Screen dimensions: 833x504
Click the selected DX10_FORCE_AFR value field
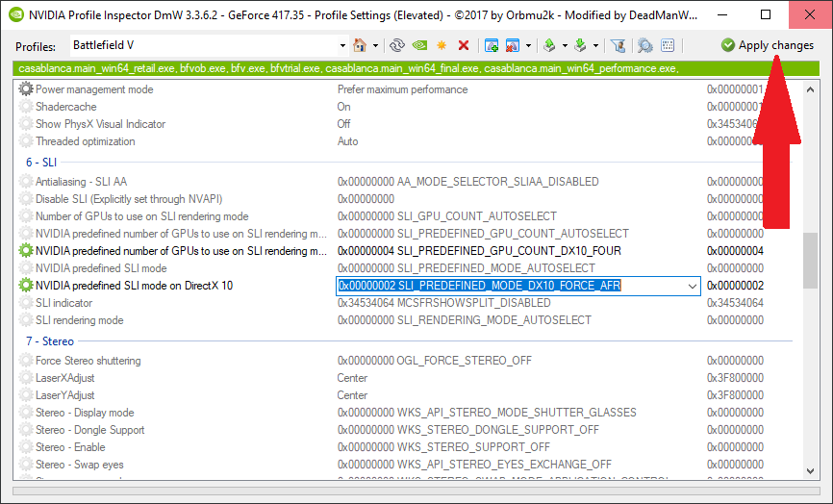click(479, 286)
